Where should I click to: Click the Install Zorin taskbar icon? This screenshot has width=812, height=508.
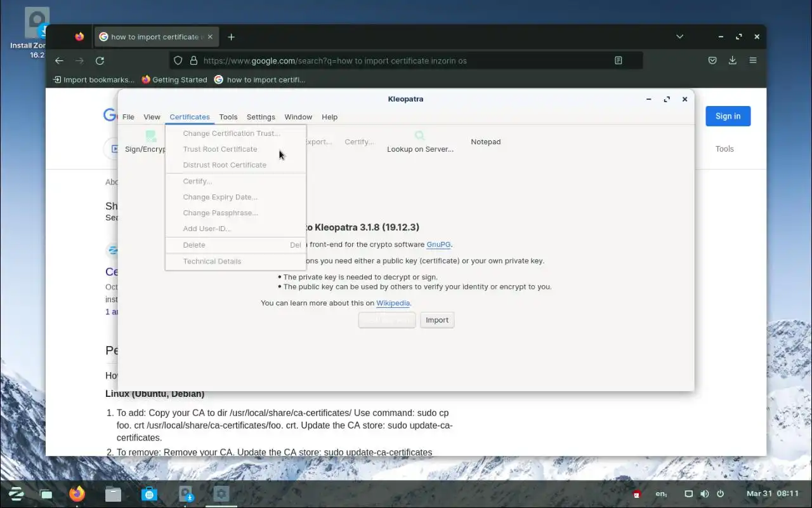(x=185, y=493)
